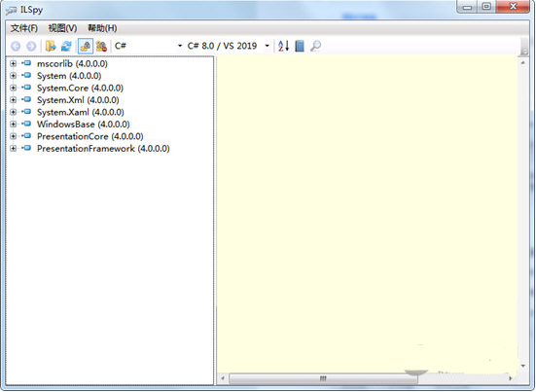Toggle showing all types and members
This screenshot has height=392, width=536.
(101, 46)
